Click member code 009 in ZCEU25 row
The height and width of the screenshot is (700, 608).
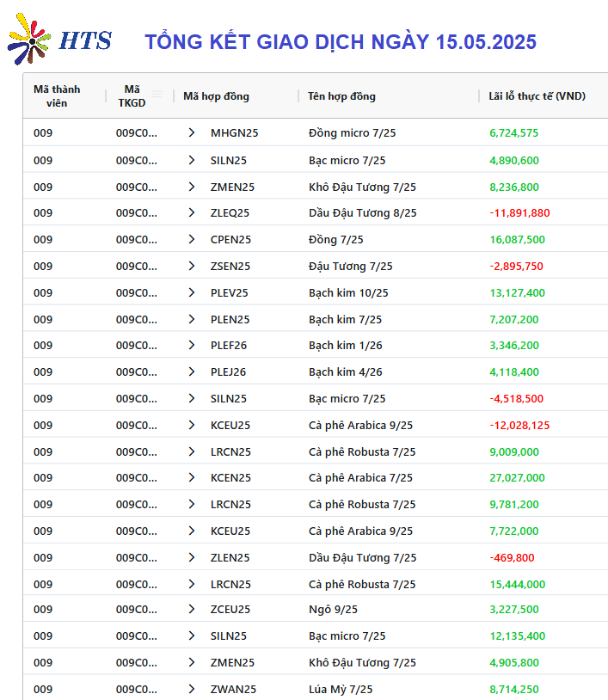pos(43,610)
